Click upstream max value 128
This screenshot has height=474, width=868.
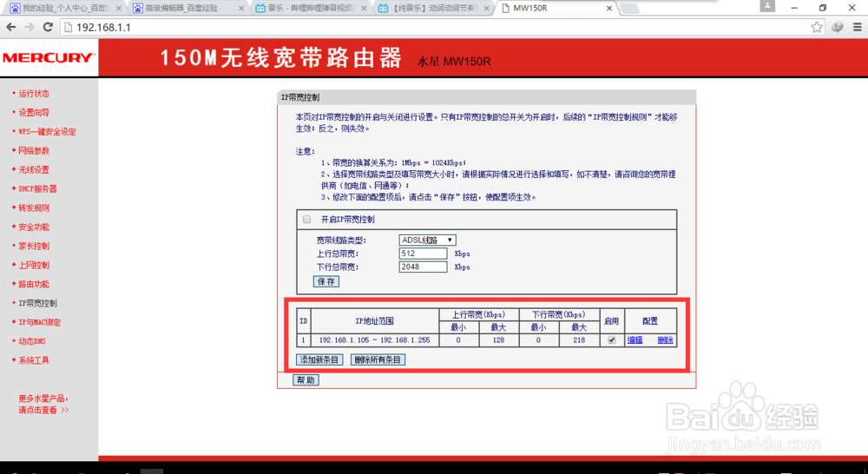(499, 340)
